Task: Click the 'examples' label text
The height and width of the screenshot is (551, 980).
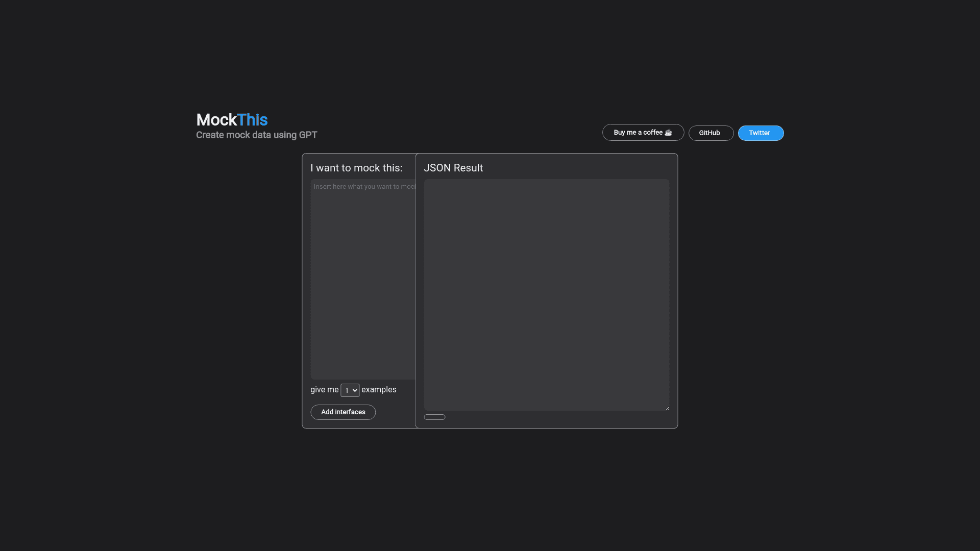Action: coord(379,390)
